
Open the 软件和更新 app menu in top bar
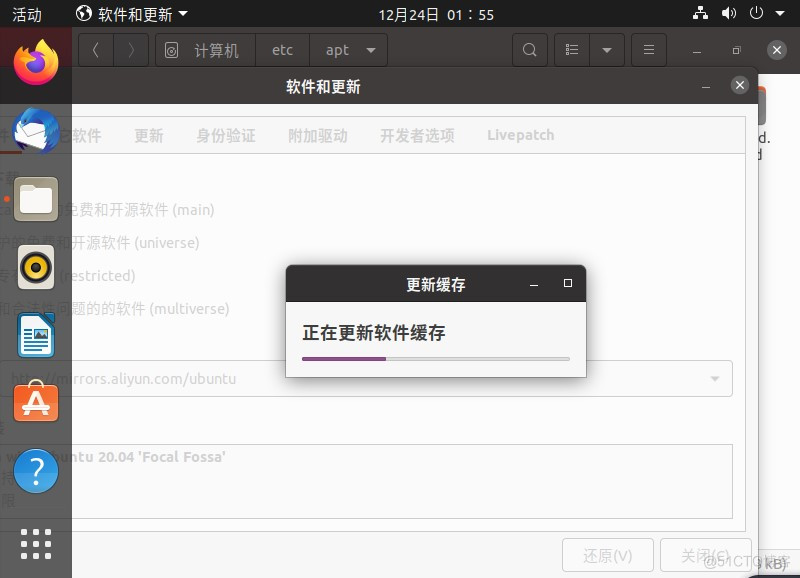[132, 14]
